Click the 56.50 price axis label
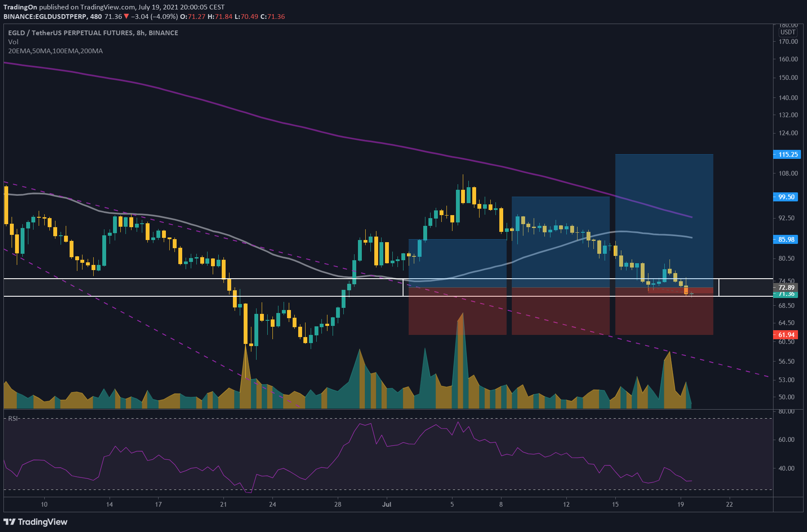 pos(786,361)
